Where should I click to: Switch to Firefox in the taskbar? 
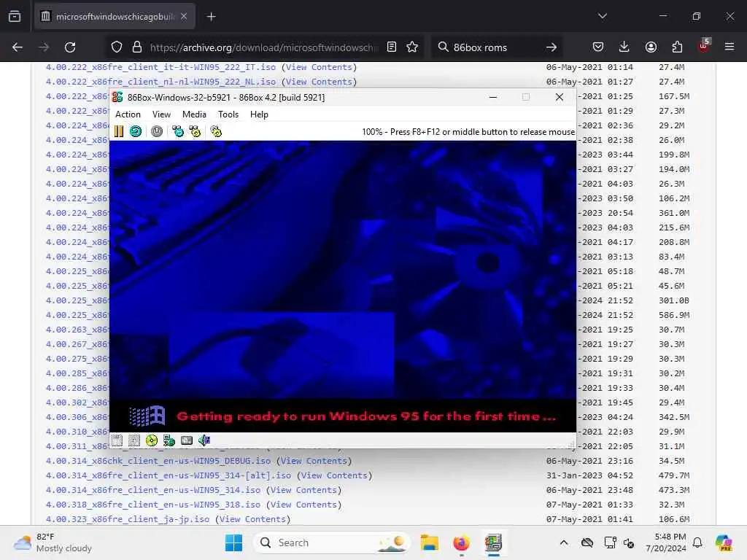pos(461,542)
